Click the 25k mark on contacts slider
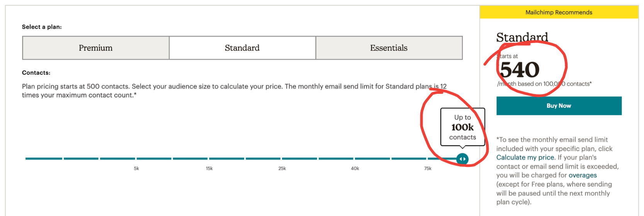The width and height of the screenshot is (644, 216). [282, 168]
